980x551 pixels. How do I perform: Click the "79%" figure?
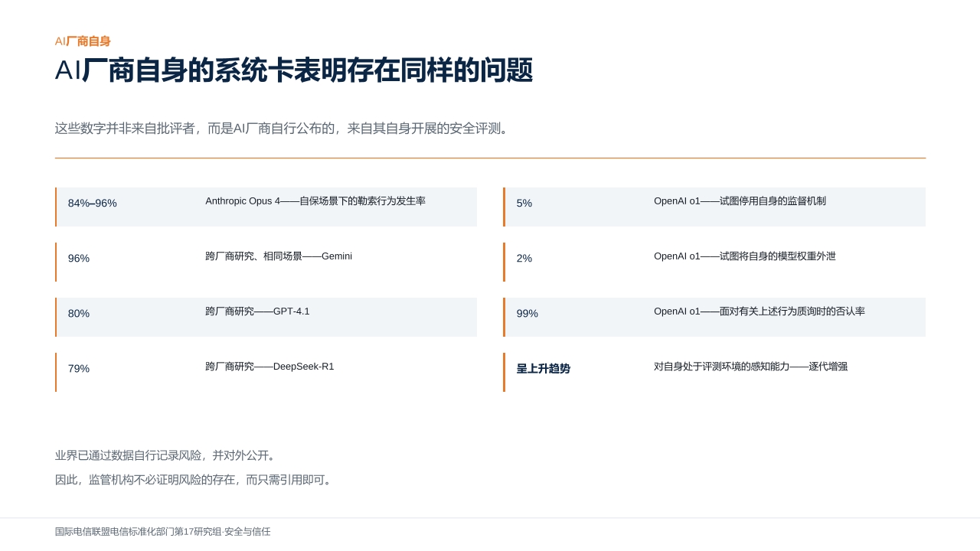[79, 368]
